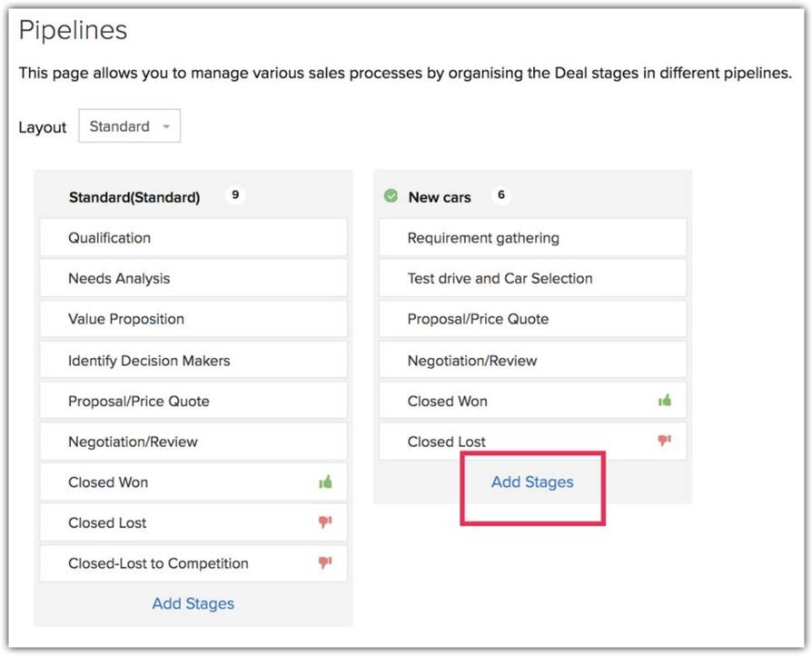Open the New cars pipeline title
The width and height of the screenshot is (812, 656).
click(440, 197)
